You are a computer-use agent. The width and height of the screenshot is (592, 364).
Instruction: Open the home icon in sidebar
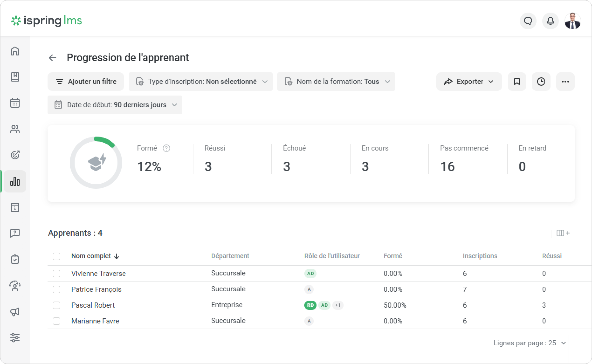coord(15,51)
